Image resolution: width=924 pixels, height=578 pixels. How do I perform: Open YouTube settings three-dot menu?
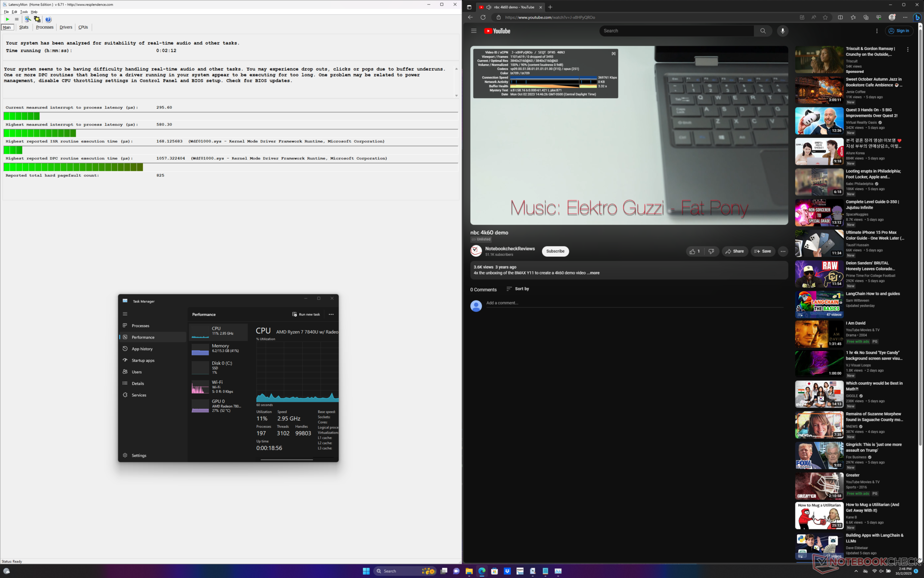[x=877, y=31]
